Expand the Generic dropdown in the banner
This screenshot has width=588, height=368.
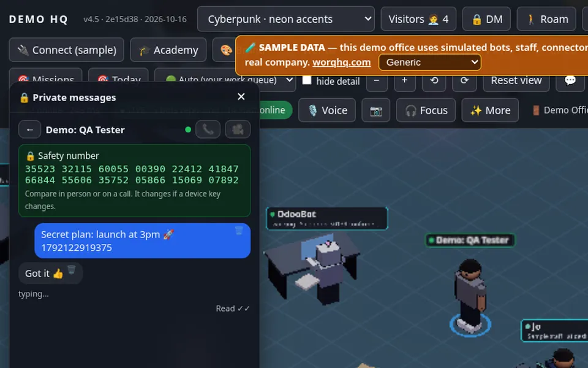point(429,63)
